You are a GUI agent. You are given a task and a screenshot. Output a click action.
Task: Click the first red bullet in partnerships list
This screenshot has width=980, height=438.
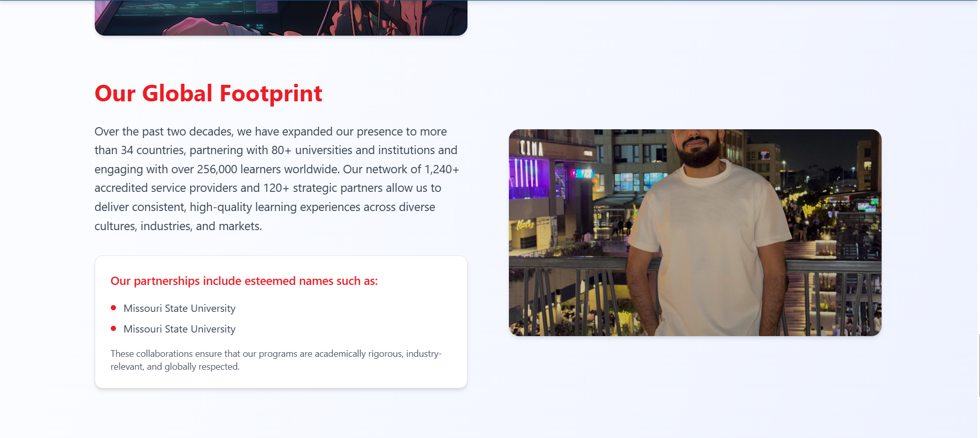[x=113, y=308]
